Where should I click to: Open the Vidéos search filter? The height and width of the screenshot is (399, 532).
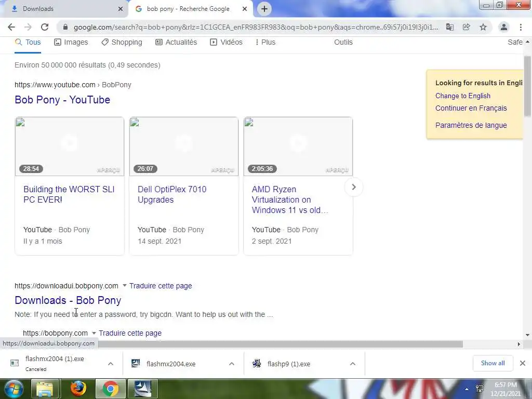click(x=227, y=42)
